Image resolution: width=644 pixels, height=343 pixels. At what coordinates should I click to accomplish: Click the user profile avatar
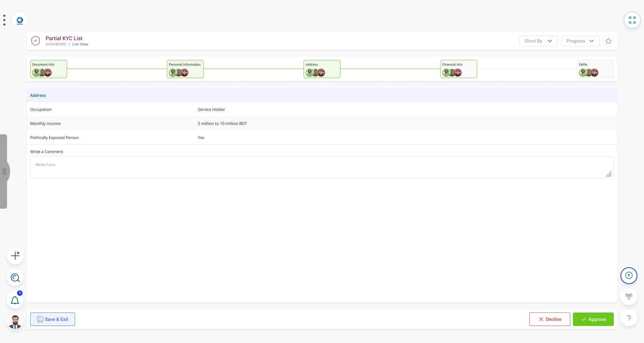click(x=15, y=322)
